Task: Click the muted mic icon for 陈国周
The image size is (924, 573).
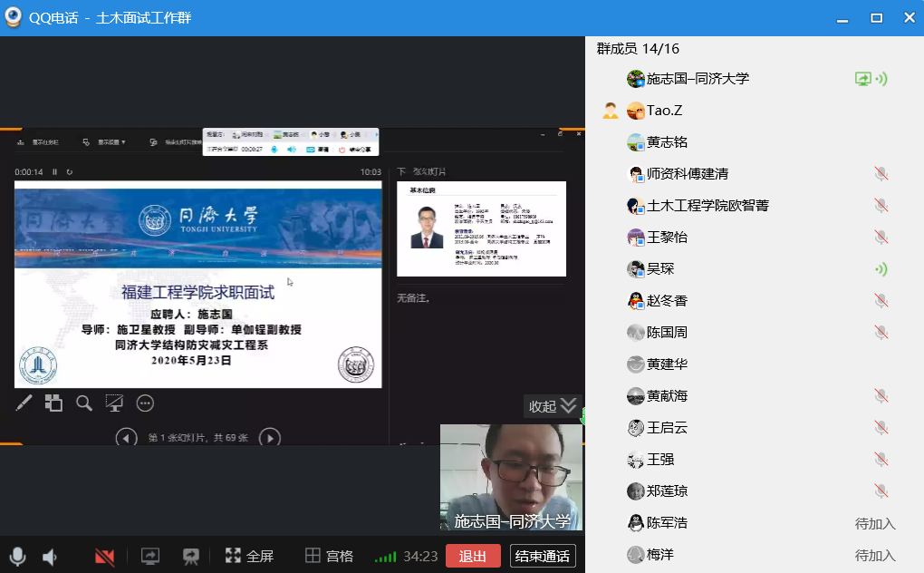Action: [x=881, y=333]
